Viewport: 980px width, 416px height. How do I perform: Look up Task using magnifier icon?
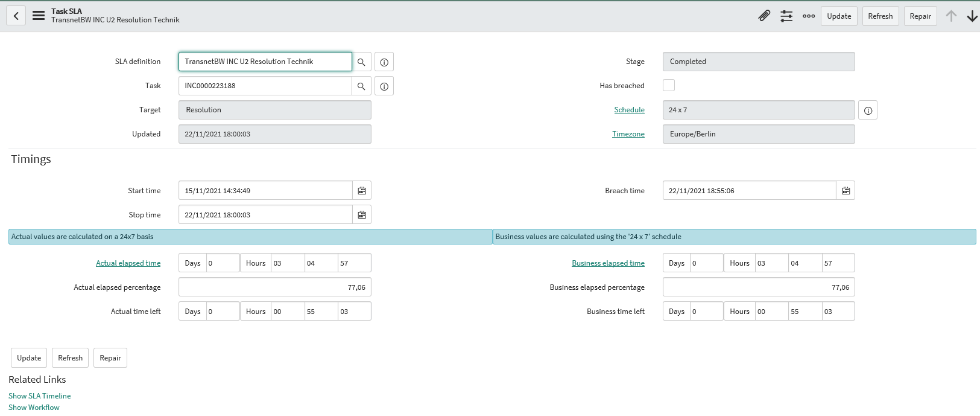pos(361,86)
